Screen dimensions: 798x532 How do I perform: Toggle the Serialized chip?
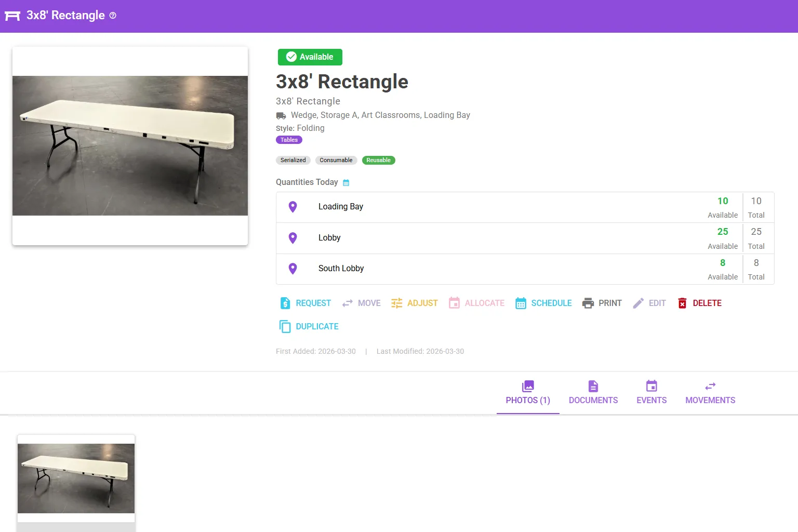293,161
